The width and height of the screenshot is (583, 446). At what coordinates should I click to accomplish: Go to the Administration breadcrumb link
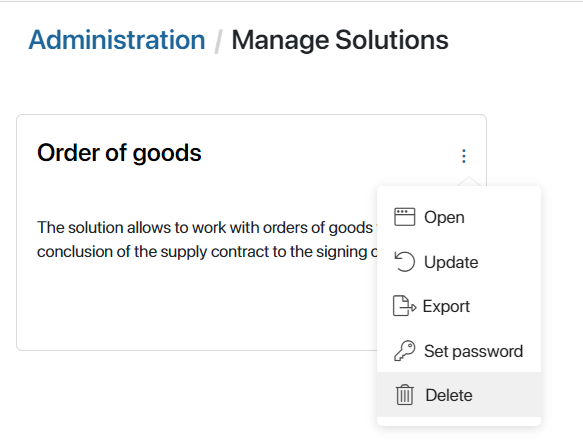pyautogui.click(x=117, y=40)
